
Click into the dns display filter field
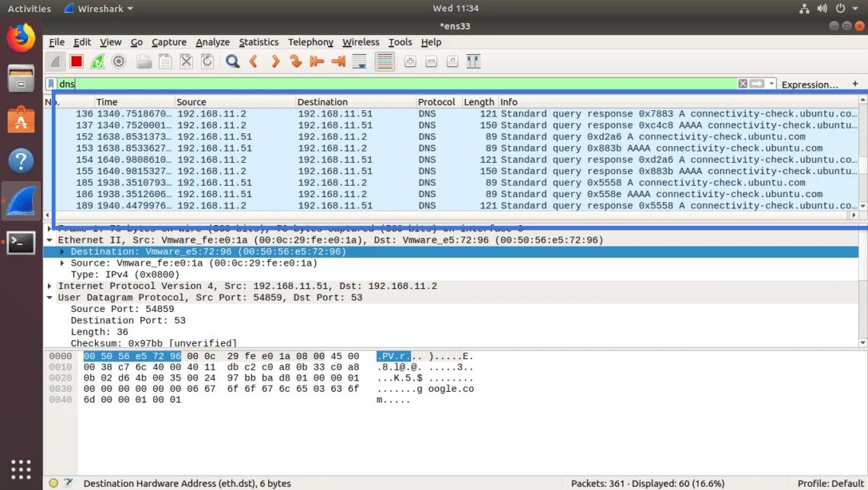click(x=397, y=84)
